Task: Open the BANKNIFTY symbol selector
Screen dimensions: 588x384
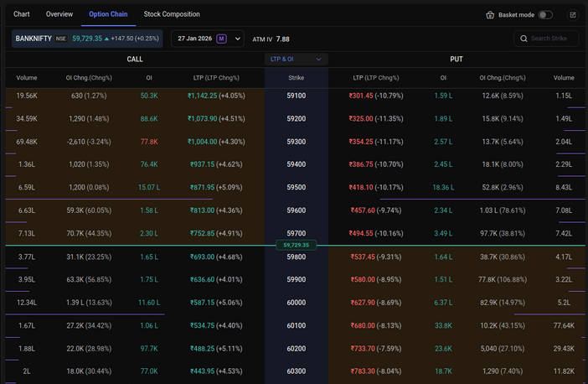Action: (34, 39)
